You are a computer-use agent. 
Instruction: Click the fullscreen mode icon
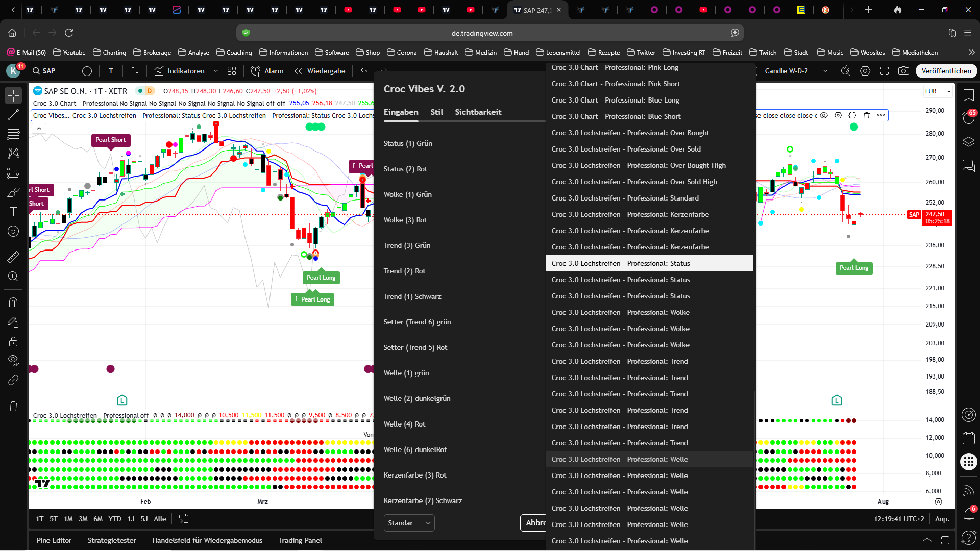(885, 71)
